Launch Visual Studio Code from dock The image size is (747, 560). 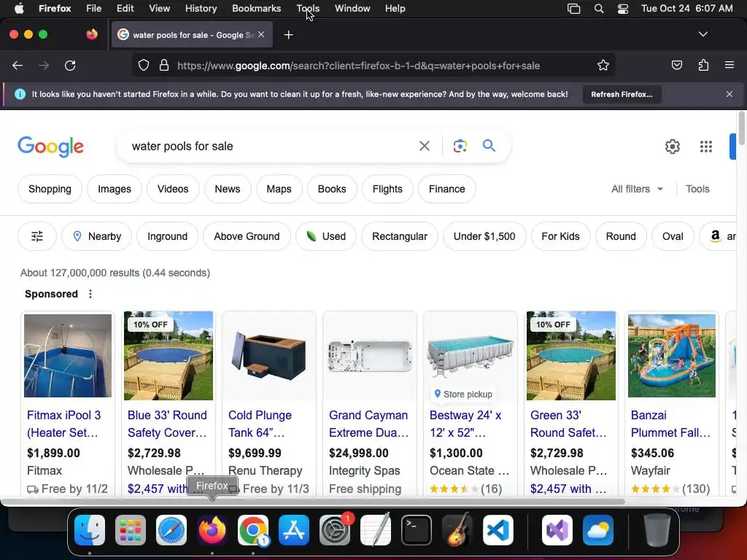[498, 530]
